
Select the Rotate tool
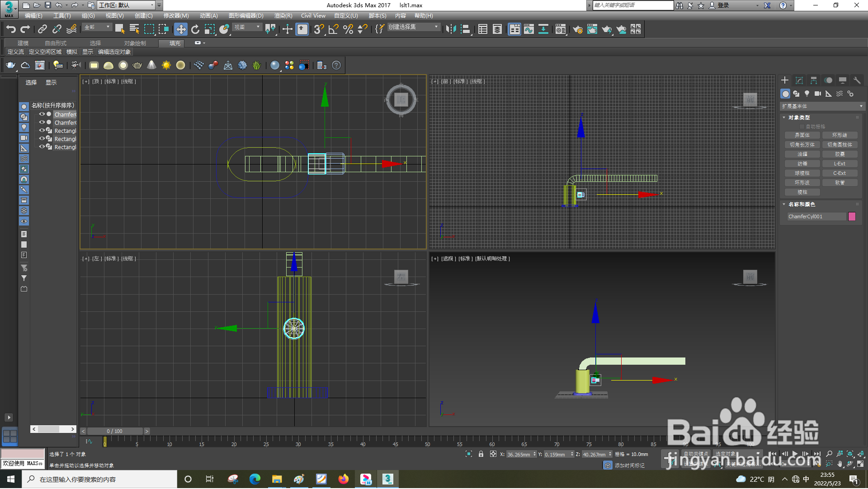[195, 29]
